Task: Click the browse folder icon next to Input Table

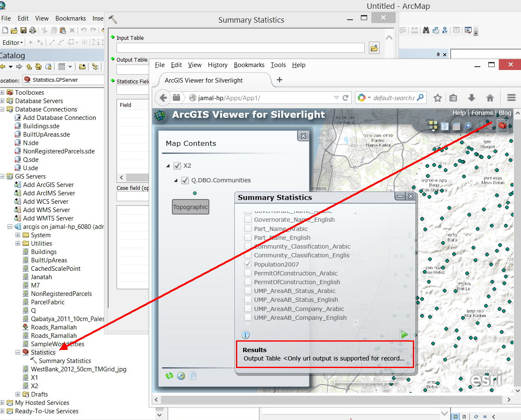Action: (374, 48)
